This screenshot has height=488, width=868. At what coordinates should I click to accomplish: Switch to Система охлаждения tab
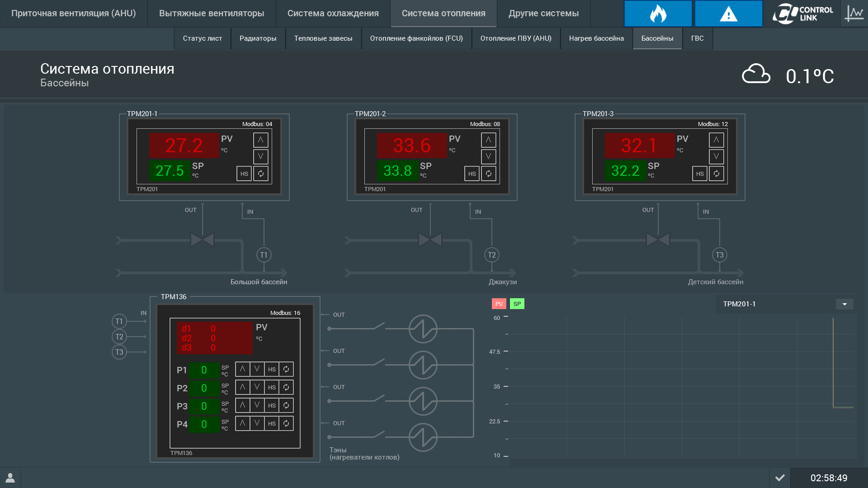click(x=333, y=14)
